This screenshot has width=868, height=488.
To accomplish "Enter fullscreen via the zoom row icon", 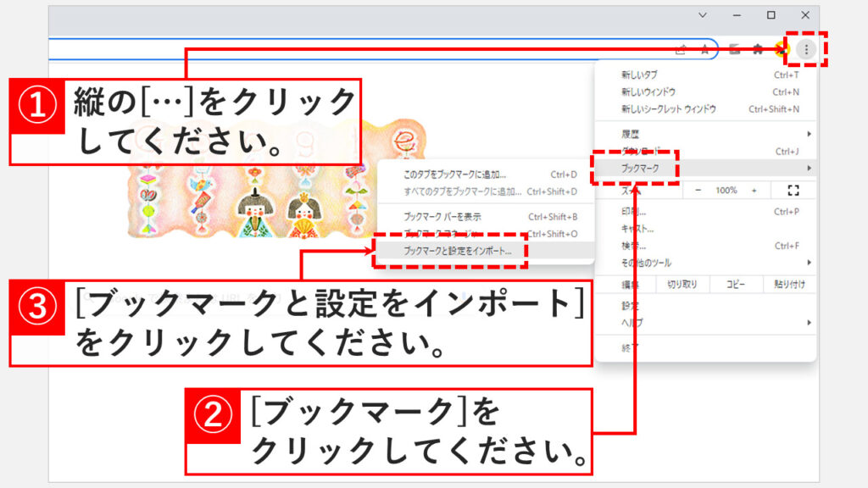I will tap(793, 191).
